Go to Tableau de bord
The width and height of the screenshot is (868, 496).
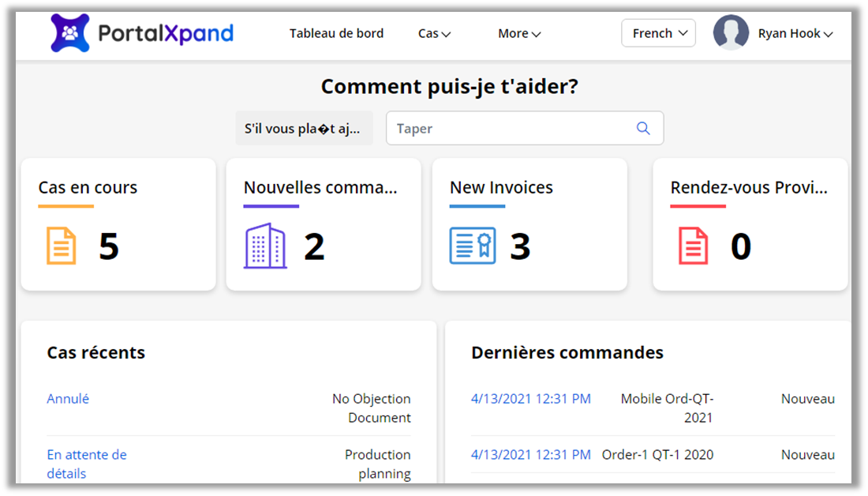336,33
